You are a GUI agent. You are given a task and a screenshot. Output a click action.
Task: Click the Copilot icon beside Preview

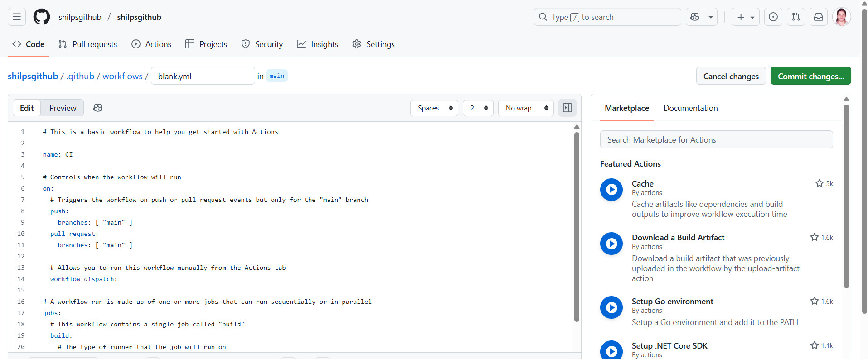coord(98,108)
